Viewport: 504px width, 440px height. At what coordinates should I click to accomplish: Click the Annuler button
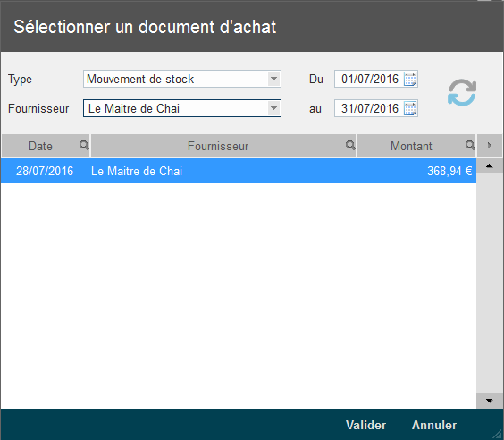coord(434,425)
